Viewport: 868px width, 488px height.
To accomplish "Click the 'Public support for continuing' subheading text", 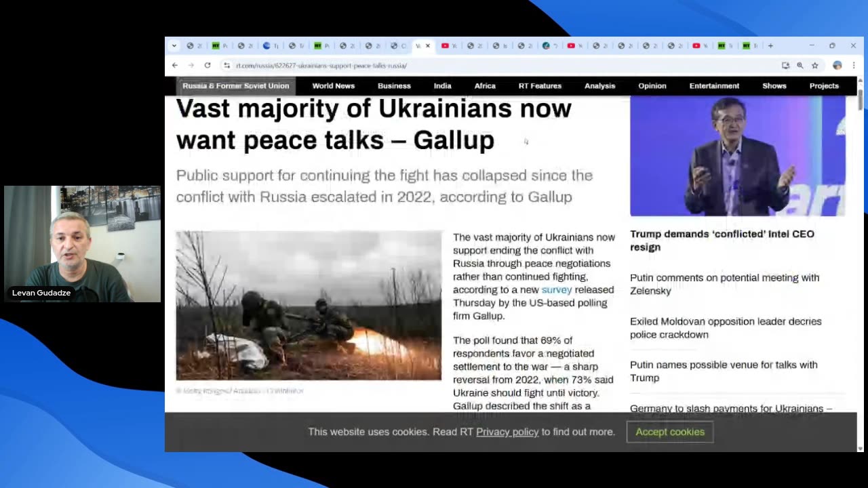I will pyautogui.click(x=384, y=186).
